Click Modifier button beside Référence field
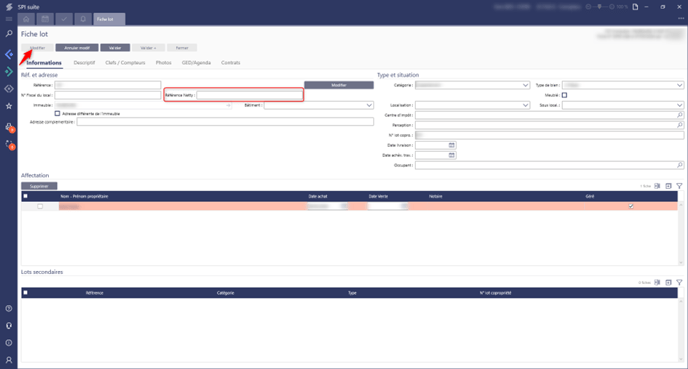The image size is (688, 369). (x=339, y=85)
